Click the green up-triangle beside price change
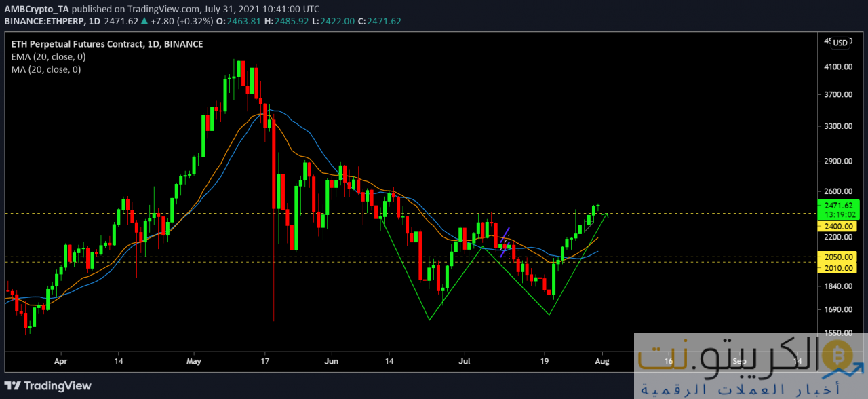Viewport: 868px width, 399px height. click(146, 21)
